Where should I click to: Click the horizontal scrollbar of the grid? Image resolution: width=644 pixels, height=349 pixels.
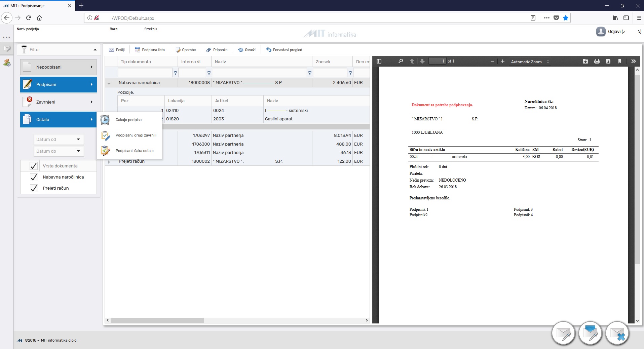point(237,320)
